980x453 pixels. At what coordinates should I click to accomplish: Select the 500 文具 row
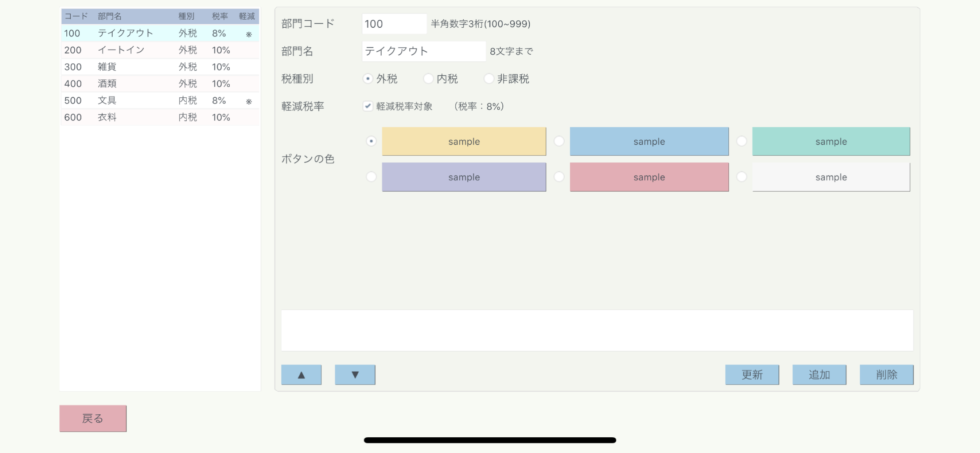[160, 100]
